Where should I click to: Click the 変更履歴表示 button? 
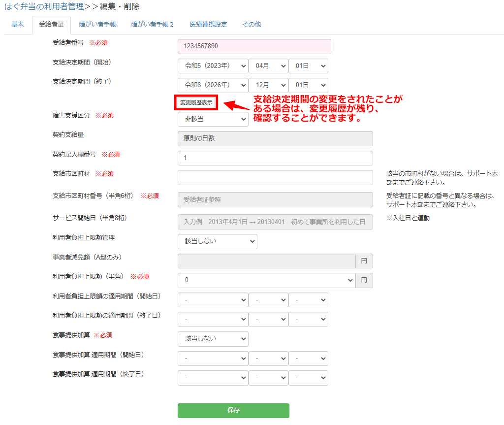196,102
